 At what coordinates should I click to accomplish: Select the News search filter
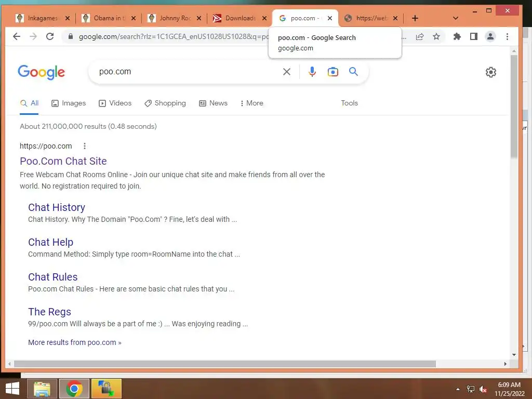[x=213, y=103]
